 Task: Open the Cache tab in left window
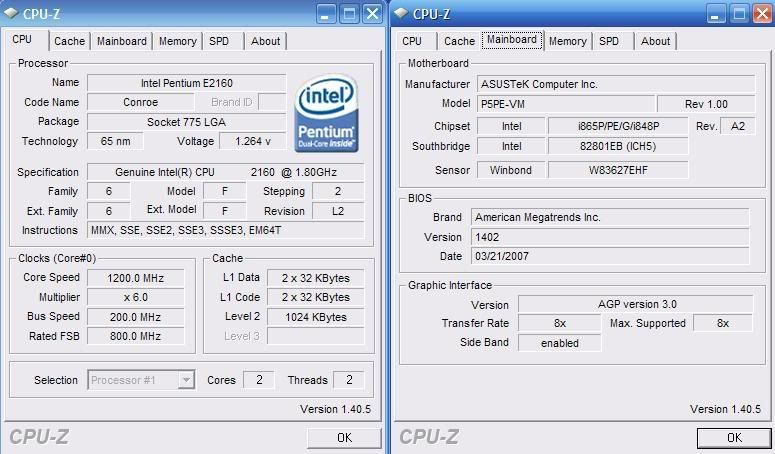point(69,41)
